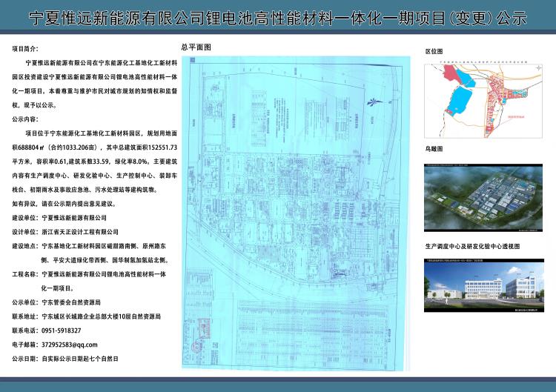Click the north arrow on site plan
Image resolution: width=556 pixels, height=392 pixels.
point(374,102)
